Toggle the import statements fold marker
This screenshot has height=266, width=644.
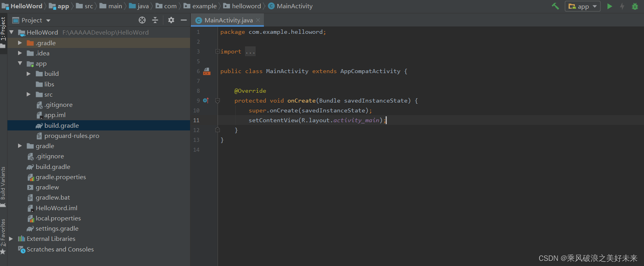click(217, 51)
